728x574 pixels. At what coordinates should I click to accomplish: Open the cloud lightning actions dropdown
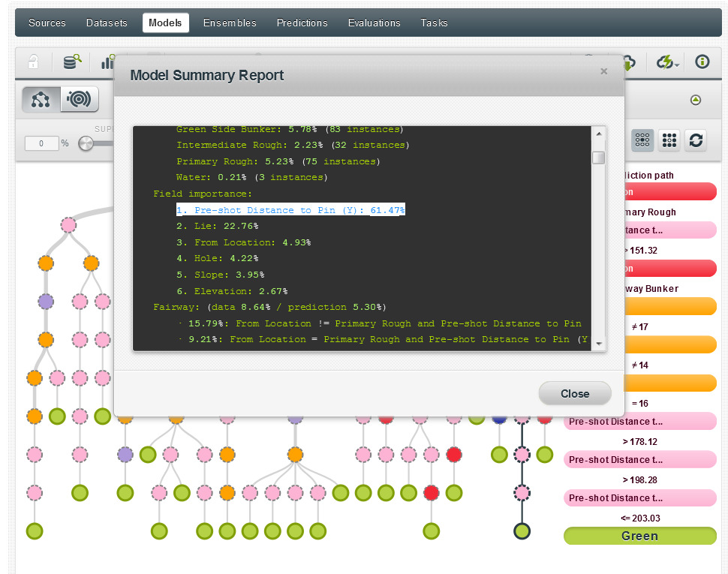tap(666, 63)
